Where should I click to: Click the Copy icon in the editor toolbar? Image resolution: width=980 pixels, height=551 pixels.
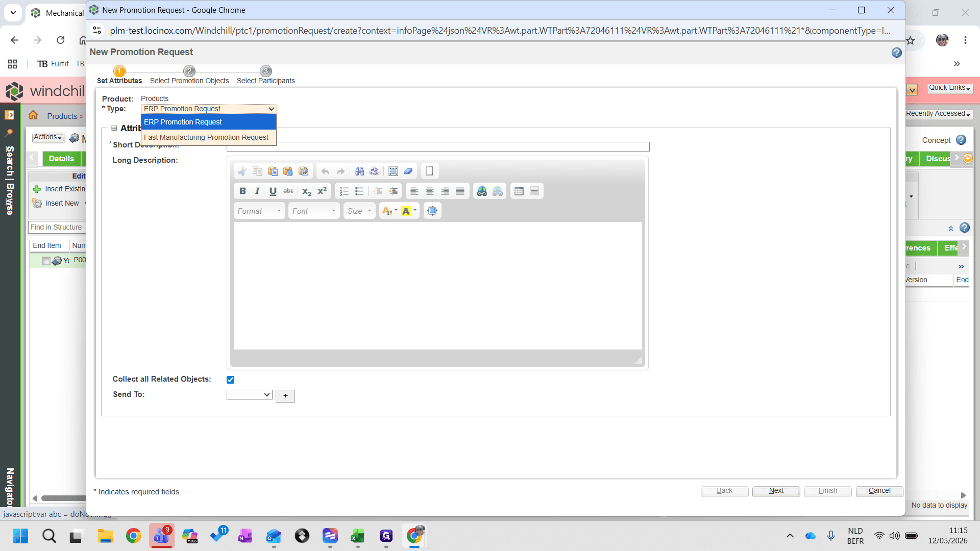tap(258, 171)
